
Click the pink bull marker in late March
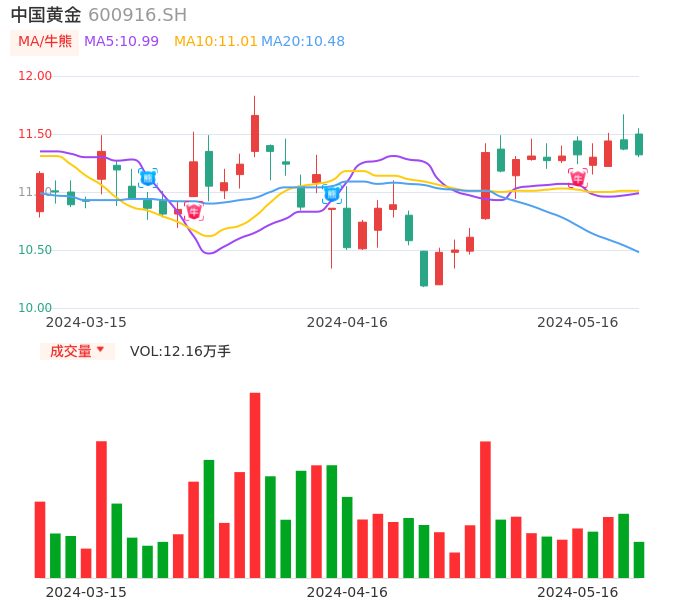point(193,211)
